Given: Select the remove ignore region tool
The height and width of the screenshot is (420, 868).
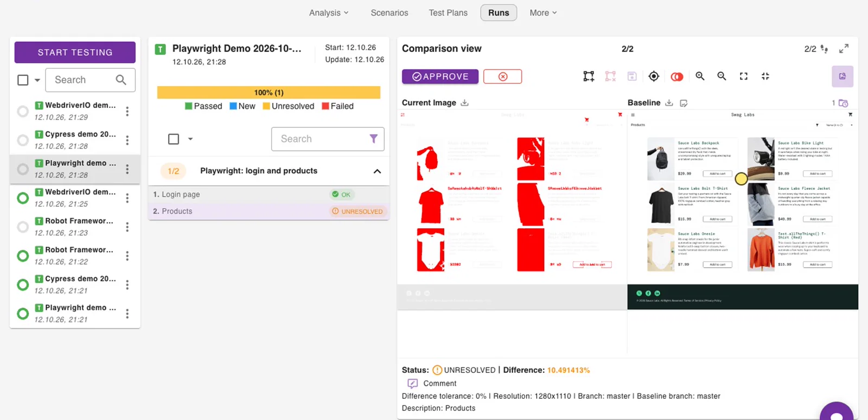Looking at the screenshot, I should coord(610,76).
